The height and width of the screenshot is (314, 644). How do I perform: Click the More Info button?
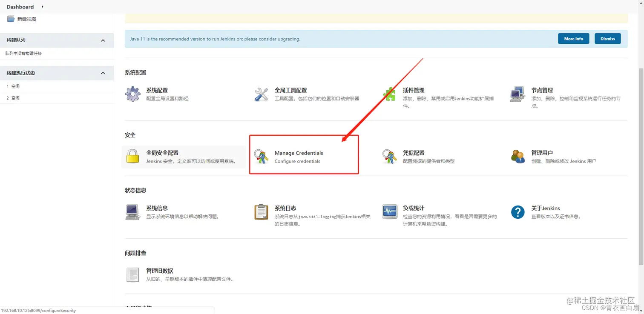click(573, 39)
